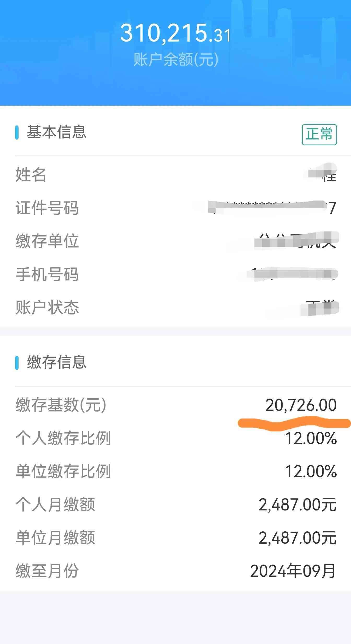Select the 姓名 row label
Viewport: 351px width, 644px height.
(x=31, y=175)
